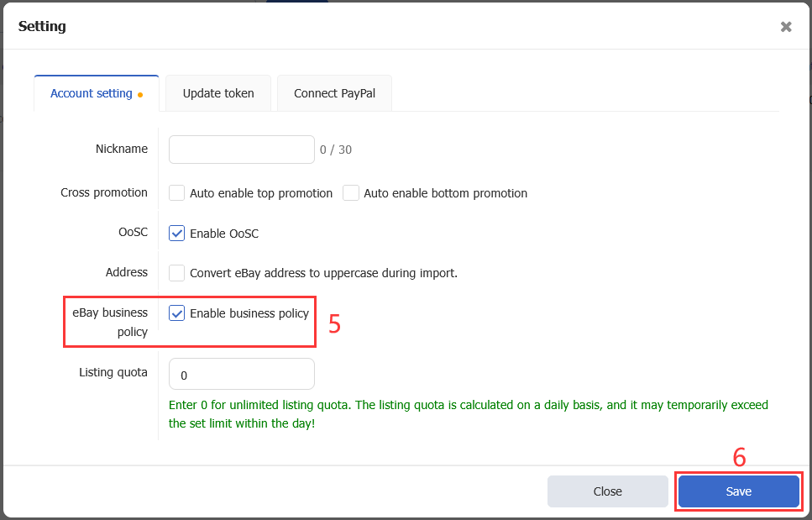Click the Listing quota field label
The height and width of the screenshot is (520, 812).
pos(113,372)
